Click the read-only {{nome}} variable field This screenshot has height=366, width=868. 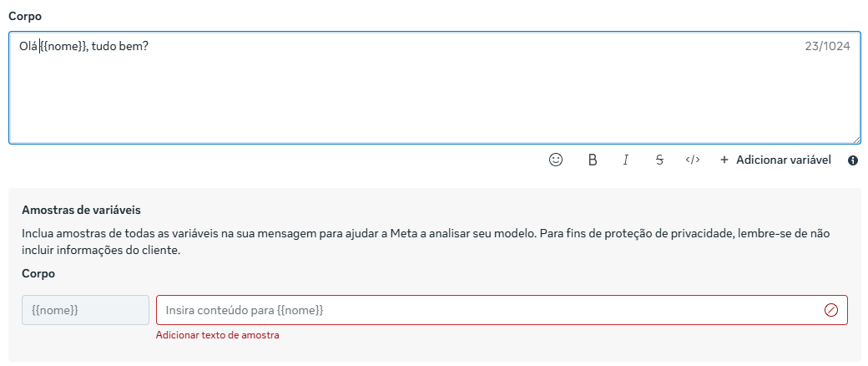(x=85, y=310)
